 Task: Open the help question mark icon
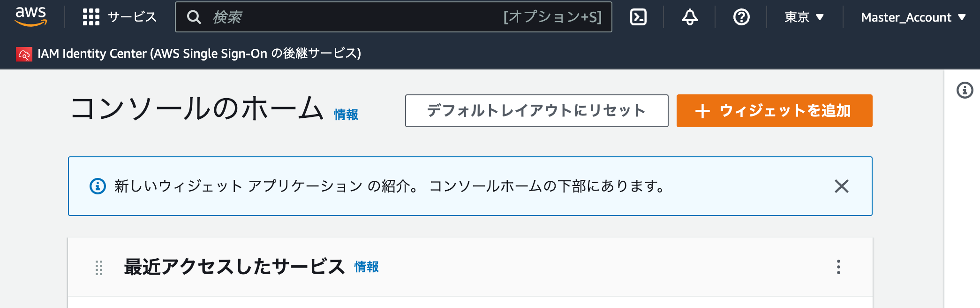pyautogui.click(x=741, y=17)
